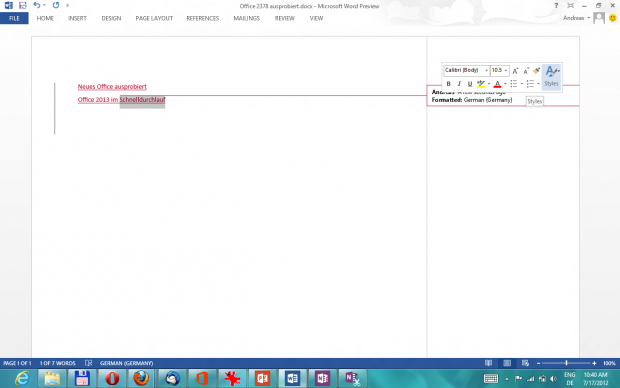Viewport: 620px width, 388px height.
Task: Toggle Italic in mini toolbar
Action: 459,84
